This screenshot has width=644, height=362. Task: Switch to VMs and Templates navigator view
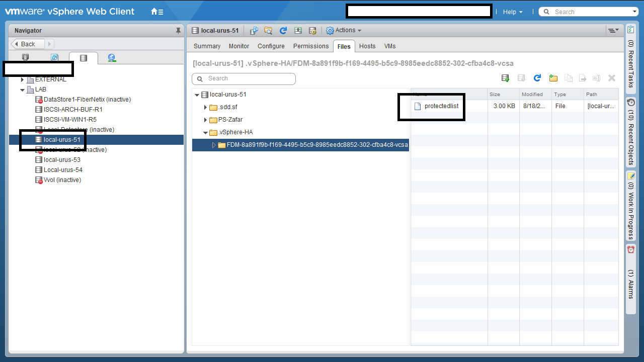click(54, 58)
